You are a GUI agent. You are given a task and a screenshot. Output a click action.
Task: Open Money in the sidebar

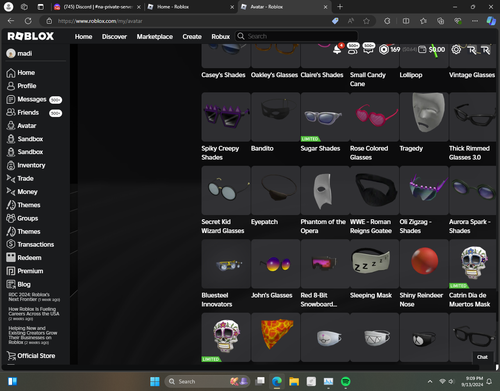coord(22,192)
